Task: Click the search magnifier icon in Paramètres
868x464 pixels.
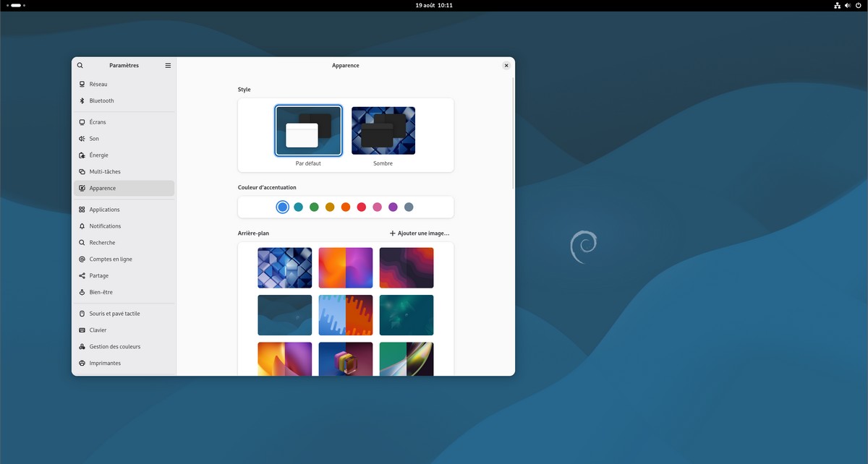Action: pyautogui.click(x=80, y=65)
